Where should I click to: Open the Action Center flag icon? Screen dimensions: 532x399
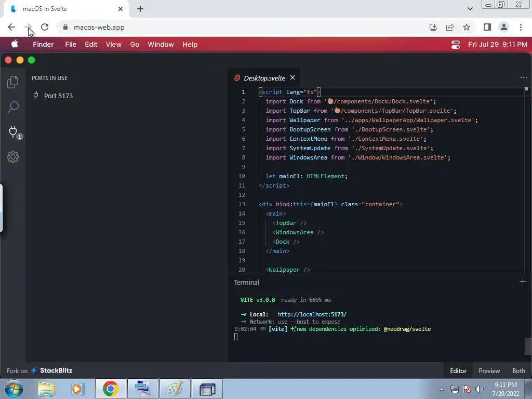(x=467, y=389)
